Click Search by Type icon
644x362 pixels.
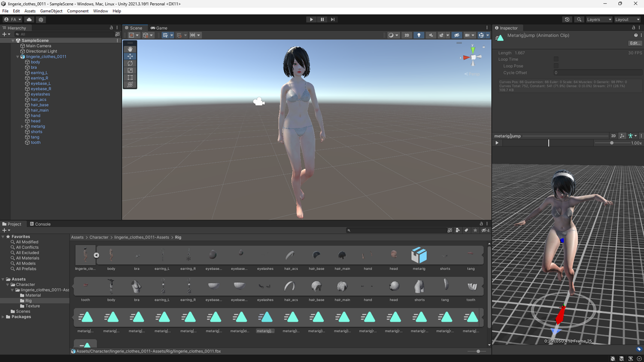pyautogui.click(x=458, y=230)
